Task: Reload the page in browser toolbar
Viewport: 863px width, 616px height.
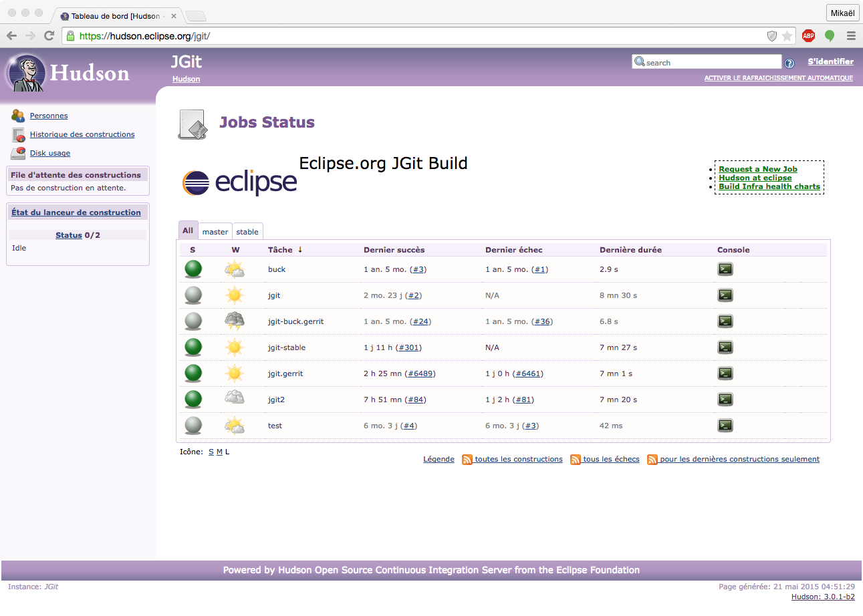Action: pyautogui.click(x=49, y=35)
